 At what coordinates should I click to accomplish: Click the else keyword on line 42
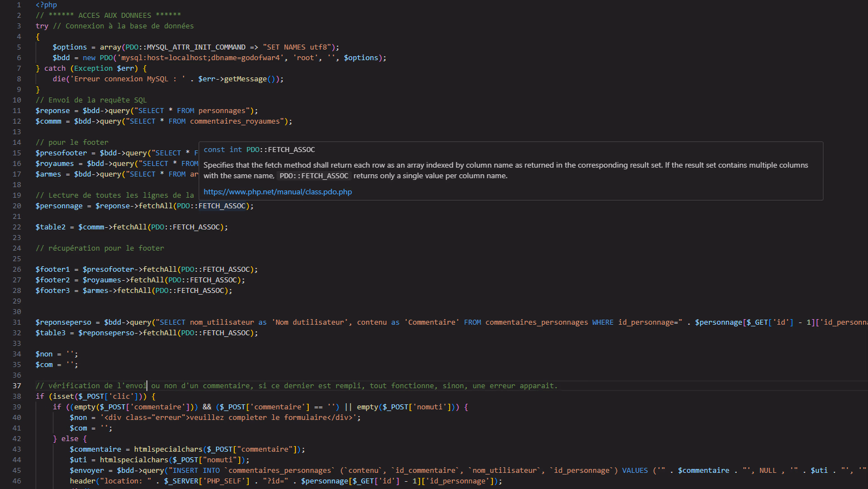click(x=70, y=438)
